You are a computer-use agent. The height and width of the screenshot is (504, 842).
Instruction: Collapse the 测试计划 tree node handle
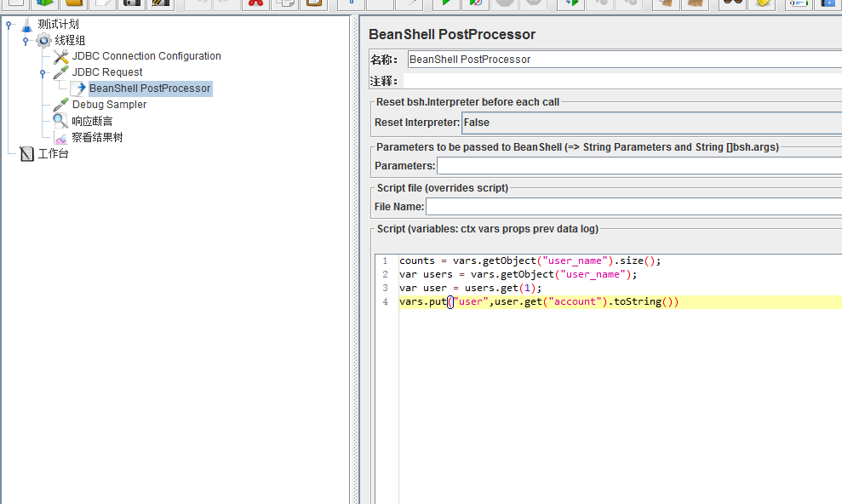9,25
